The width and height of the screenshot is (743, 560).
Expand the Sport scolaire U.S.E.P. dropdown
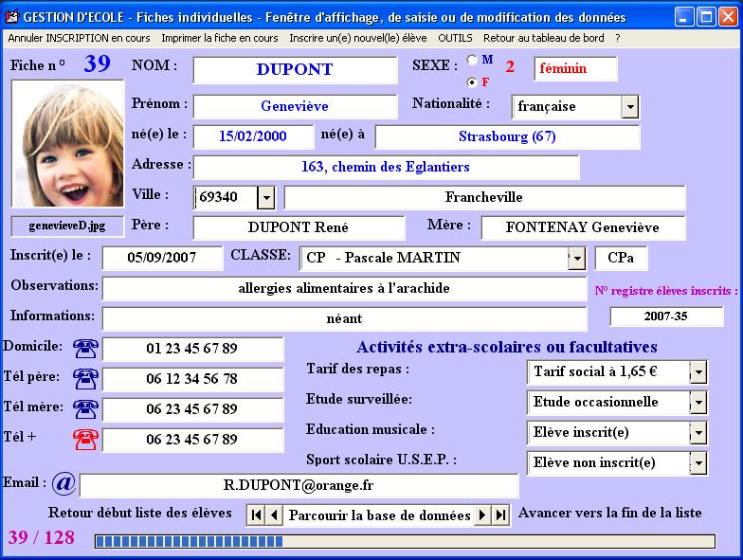(x=698, y=462)
